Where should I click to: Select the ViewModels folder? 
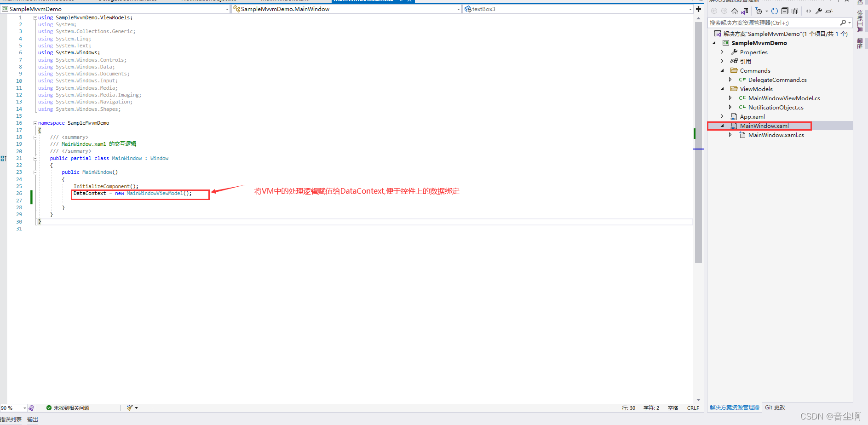756,89
